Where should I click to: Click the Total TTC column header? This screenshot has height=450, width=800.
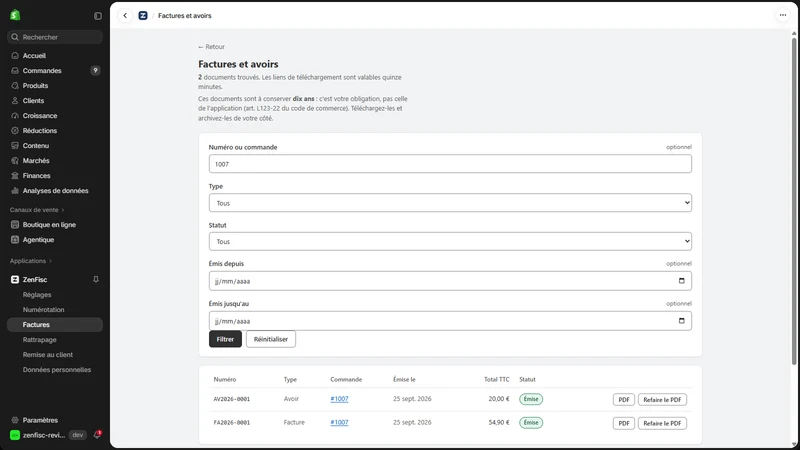[x=497, y=380]
